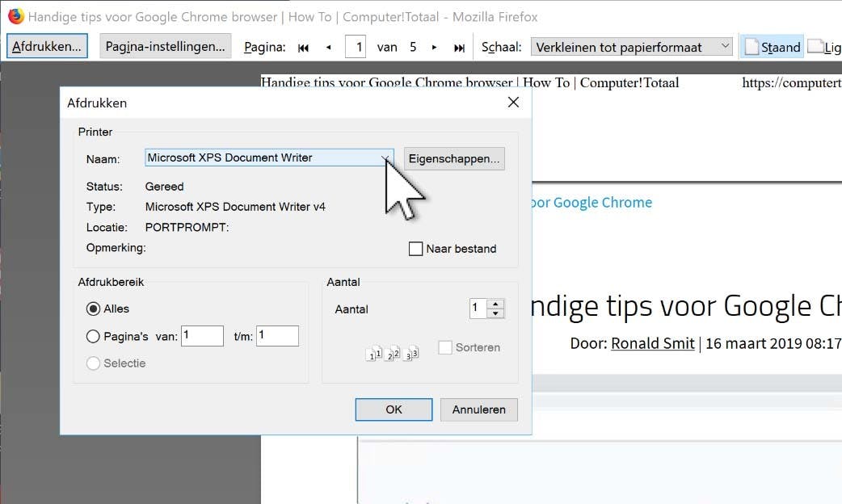The image size is (842, 504).
Task: Click the Ronald Smit author link
Action: [x=653, y=343]
